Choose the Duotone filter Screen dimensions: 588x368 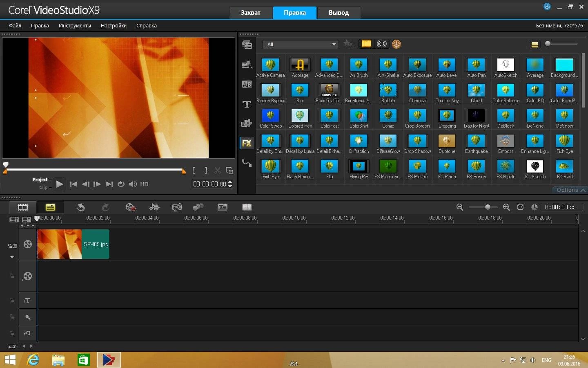click(447, 144)
